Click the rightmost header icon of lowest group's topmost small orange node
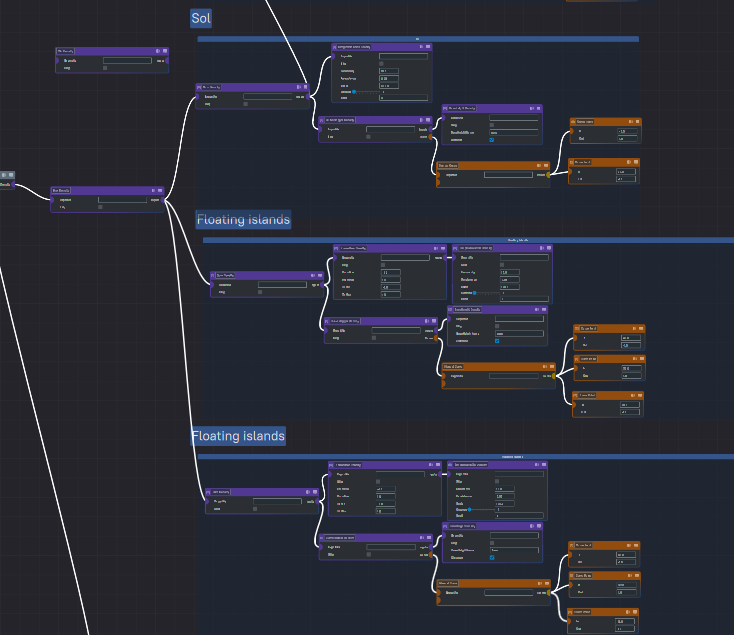Viewport: 734px width, 635px height. tap(636, 545)
